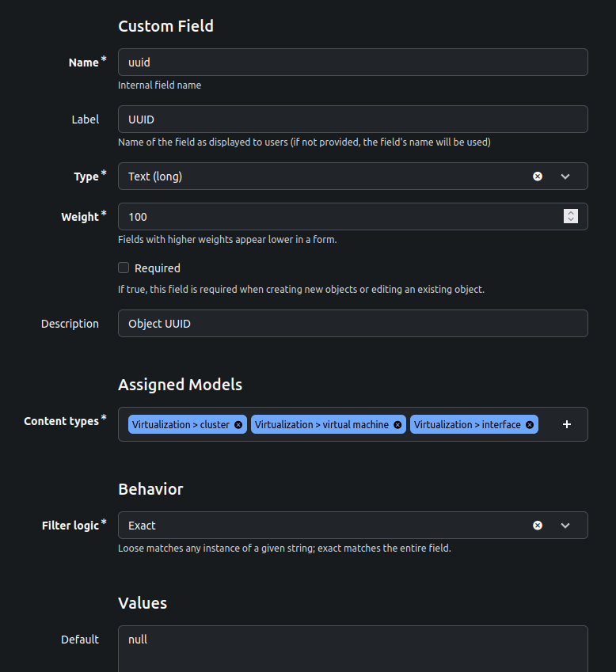This screenshot has width=616, height=672.
Task: Edit the Description field Object UUID
Action: 353,323
